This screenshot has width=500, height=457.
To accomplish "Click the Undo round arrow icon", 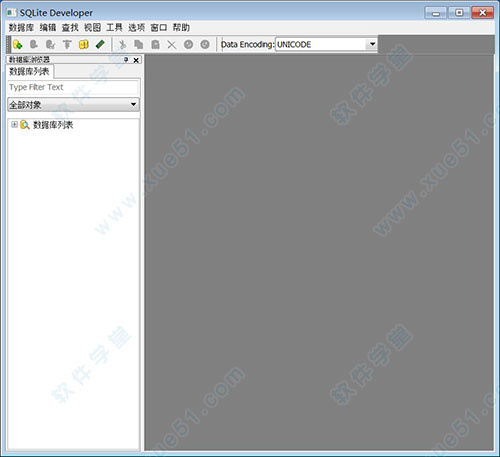I will (188, 44).
